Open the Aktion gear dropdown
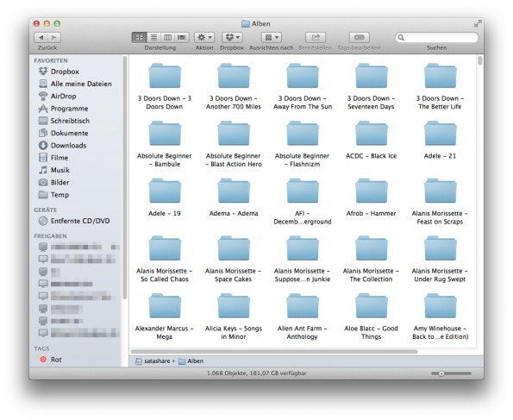This screenshot has height=420, width=513. coord(204,37)
